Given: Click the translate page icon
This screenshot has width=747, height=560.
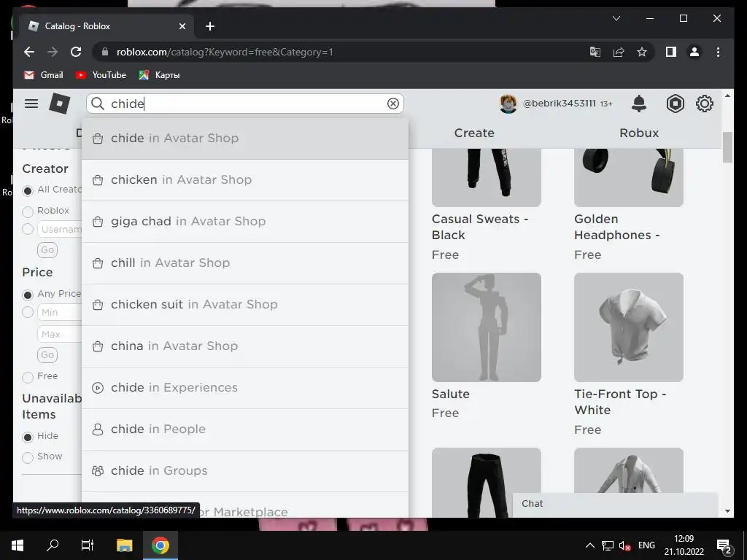Looking at the screenshot, I should pos(595,52).
